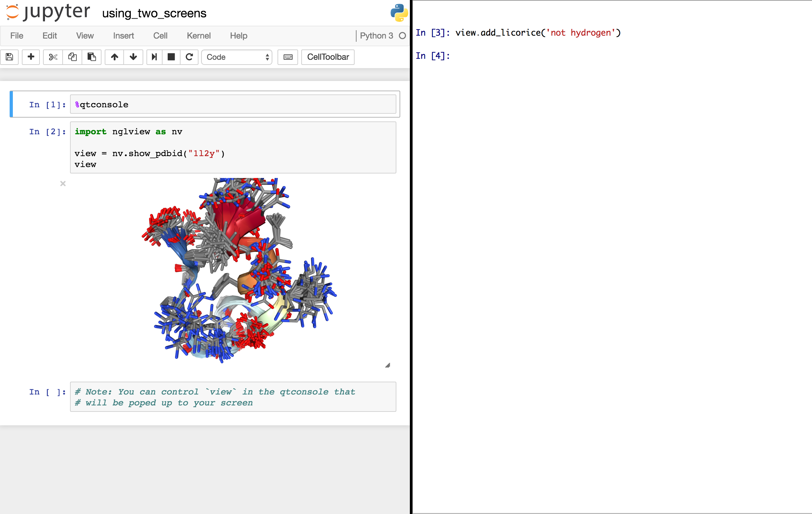Interrupt the kernel with the stop icon
This screenshot has width=812, height=514.
point(171,57)
